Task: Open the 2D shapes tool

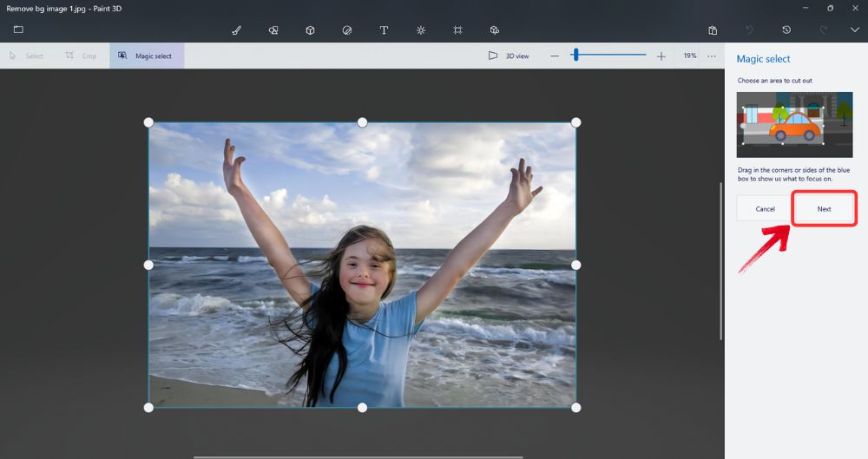Action: (x=273, y=30)
